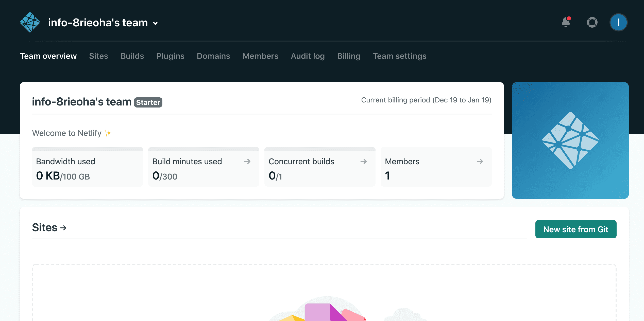Open the notifications bell
Screen dimensions: 644x321
(566, 22)
